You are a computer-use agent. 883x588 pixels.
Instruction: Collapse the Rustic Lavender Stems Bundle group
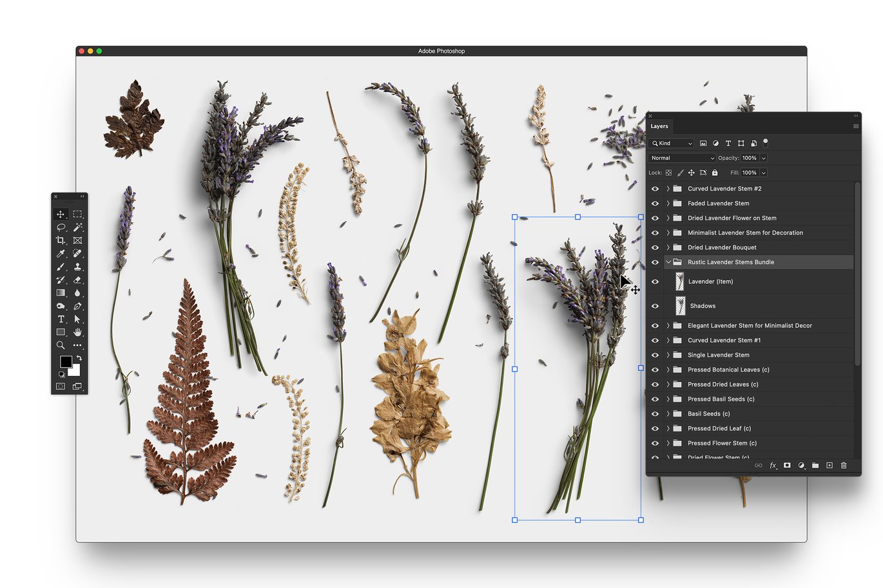tap(668, 262)
